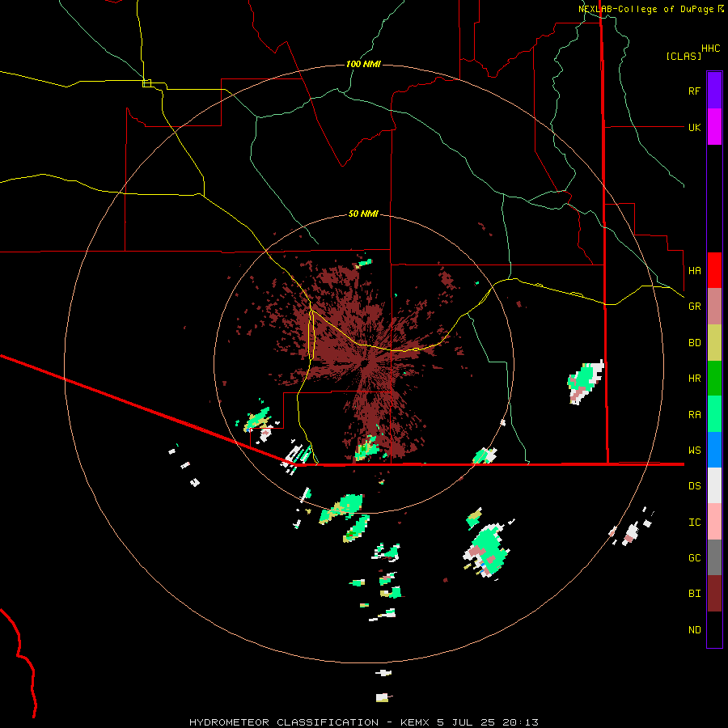The width and height of the screenshot is (728, 728).
Task: Click the RF legend label
Action: pyautogui.click(x=694, y=91)
